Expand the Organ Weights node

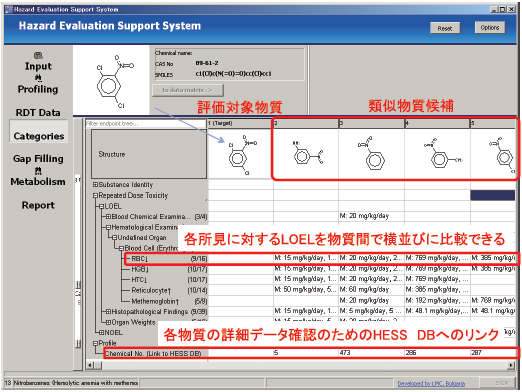click(108, 322)
